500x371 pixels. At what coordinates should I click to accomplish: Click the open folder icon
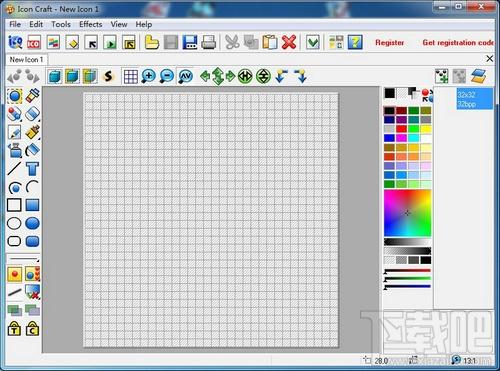point(152,42)
